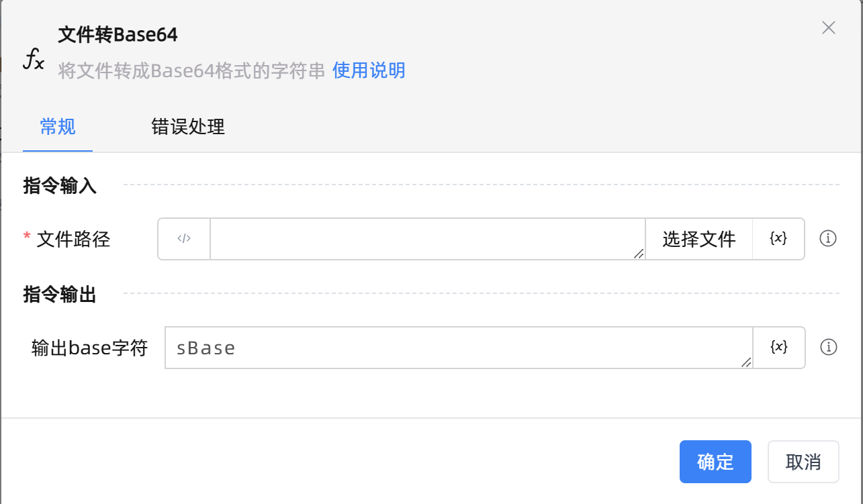The width and height of the screenshot is (863, 504).
Task: Toggle code expression mode for 文件路径
Action: point(184,238)
